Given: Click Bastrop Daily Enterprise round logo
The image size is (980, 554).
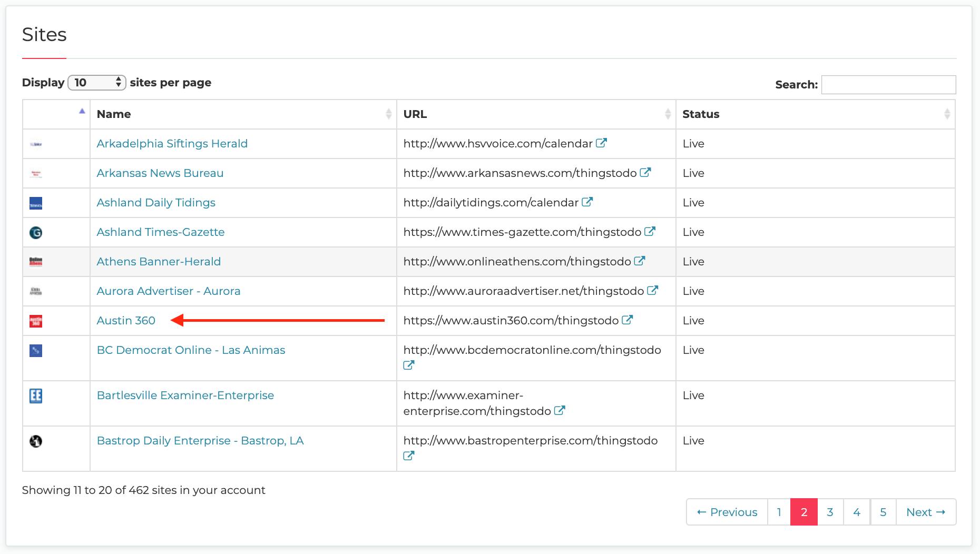Looking at the screenshot, I should pyautogui.click(x=36, y=441).
